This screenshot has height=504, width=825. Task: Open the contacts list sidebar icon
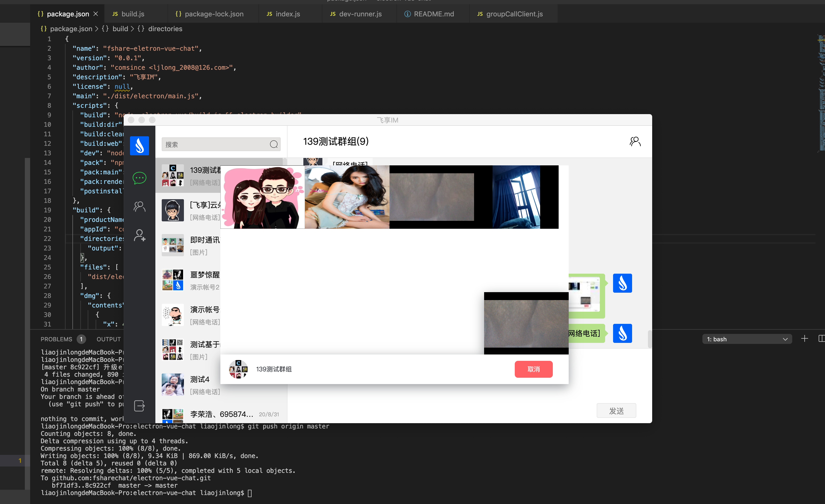click(x=139, y=207)
